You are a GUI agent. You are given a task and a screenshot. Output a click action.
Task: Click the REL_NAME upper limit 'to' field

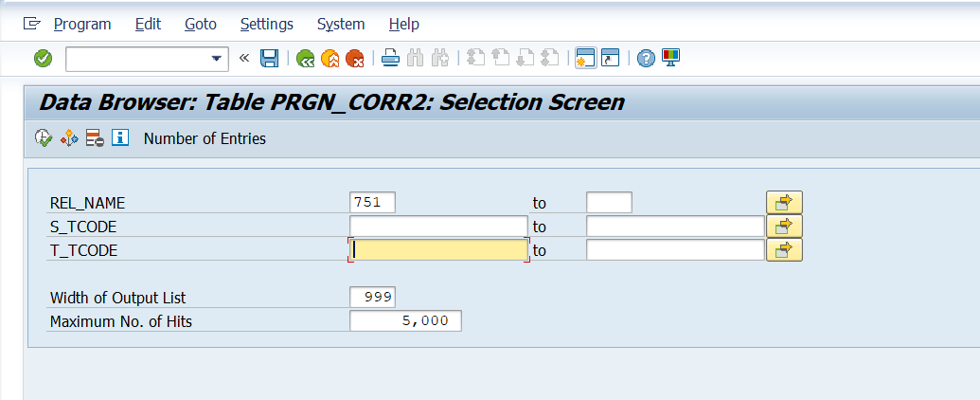(610, 202)
